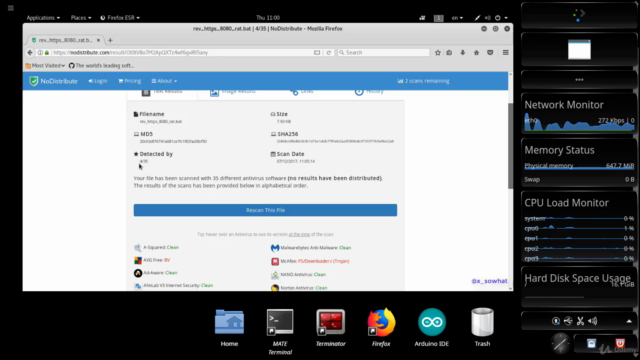The width and height of the screenshot is (640, 360).
Task: Click the analog clock widget
Action: (x=560, y=343)
